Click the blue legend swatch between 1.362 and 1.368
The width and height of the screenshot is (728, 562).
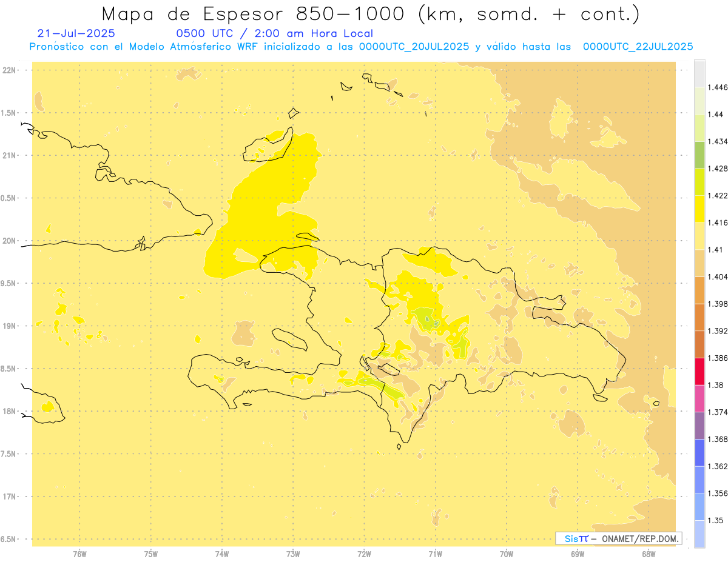coord(699,453)
